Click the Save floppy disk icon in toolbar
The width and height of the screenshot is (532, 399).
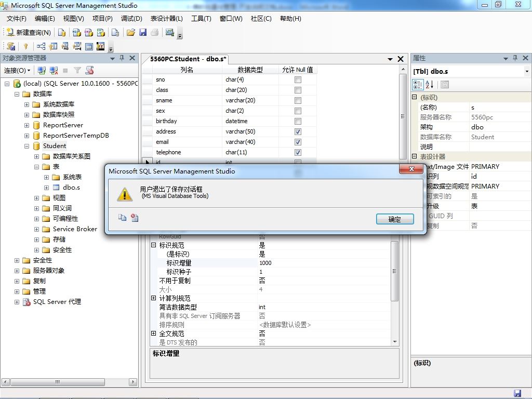coord(143,32)
